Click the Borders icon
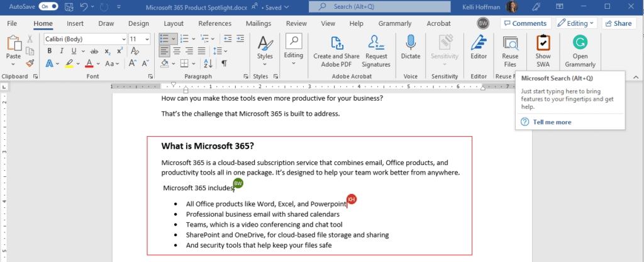The height and width of the screenshot is (262, 644). point(184,64)
